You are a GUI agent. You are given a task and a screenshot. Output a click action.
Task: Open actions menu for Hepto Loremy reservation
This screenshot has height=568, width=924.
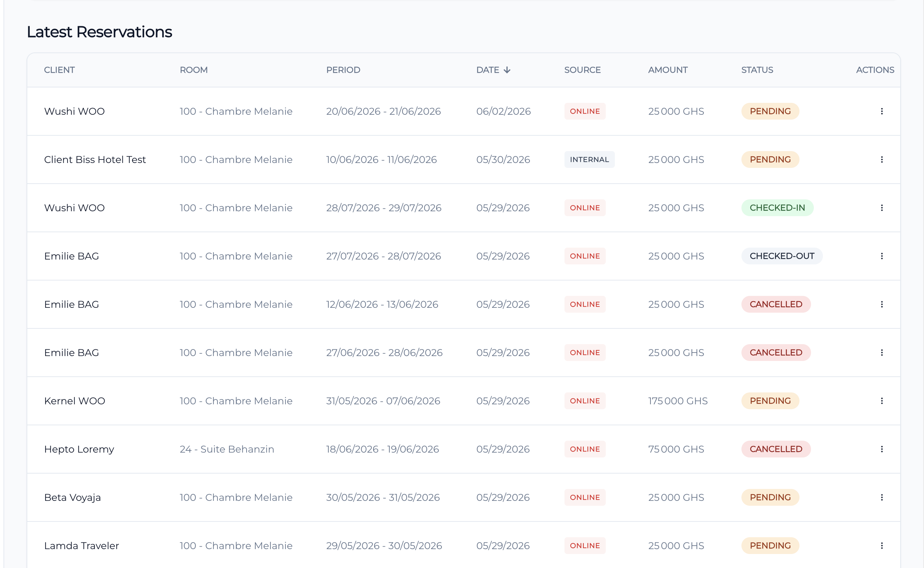882,449
